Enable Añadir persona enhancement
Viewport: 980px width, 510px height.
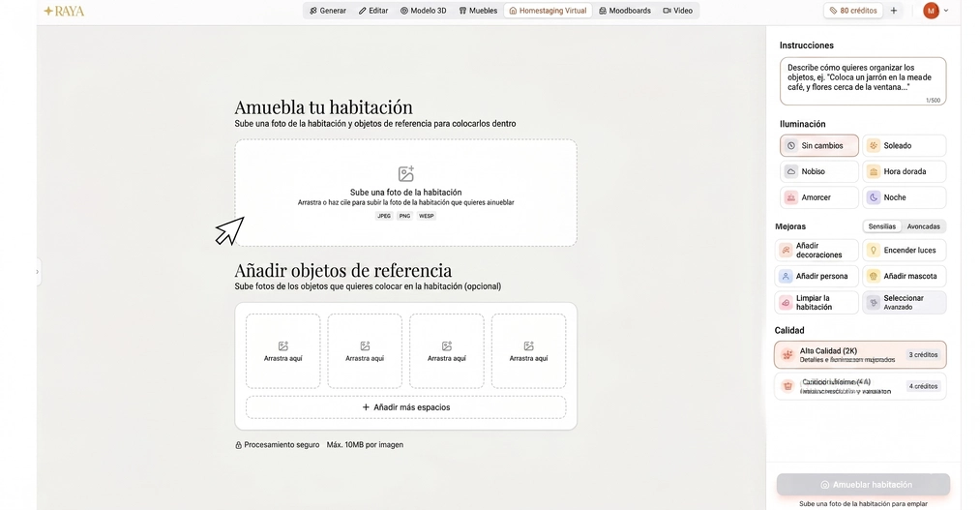817,276
